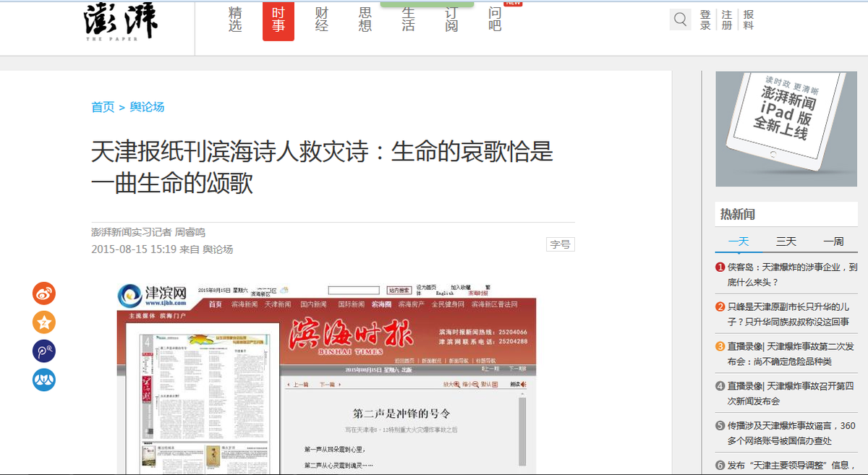This screenshot has height=475, width=868.
Task: Switch hot news to 一周 tab
Action: click(x=833, y=241)
